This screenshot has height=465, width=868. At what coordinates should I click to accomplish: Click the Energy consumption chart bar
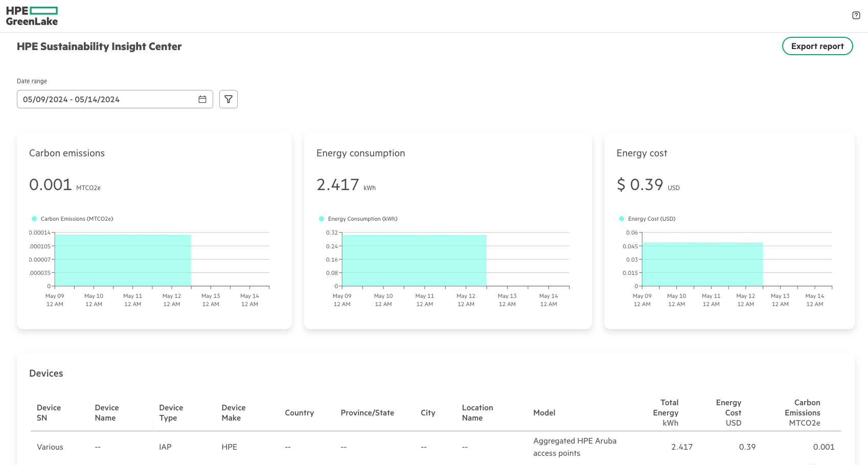[415, 261]
